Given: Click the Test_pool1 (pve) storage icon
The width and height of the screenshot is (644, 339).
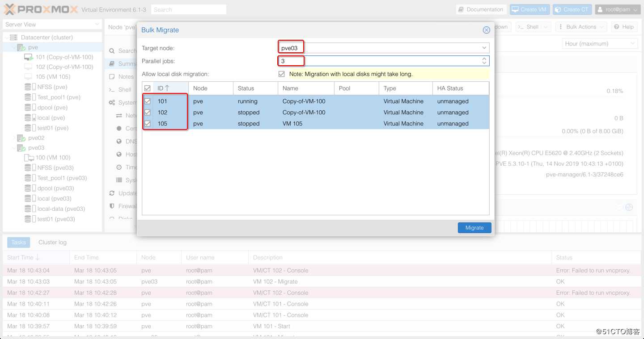Looking at the screenshot, I should 29,97.
